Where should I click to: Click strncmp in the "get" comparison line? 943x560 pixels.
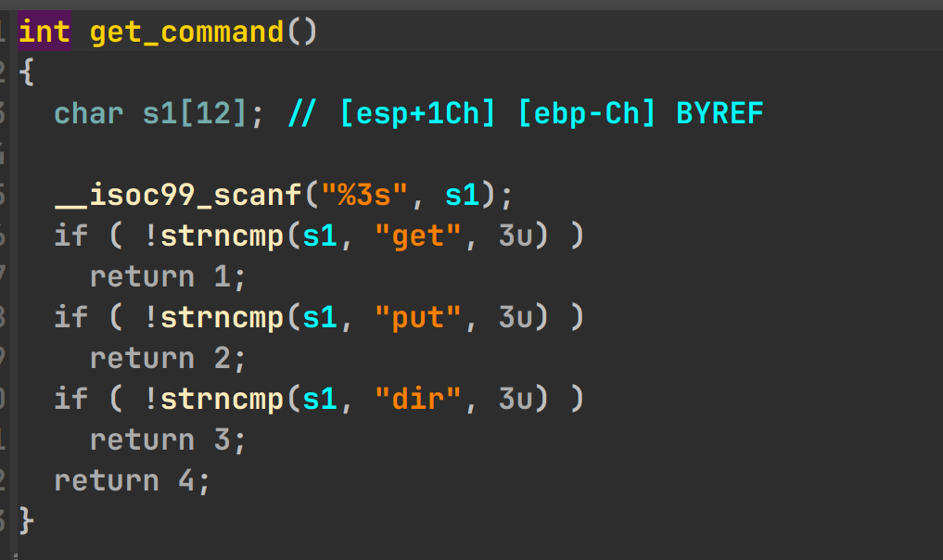[223, 236]
